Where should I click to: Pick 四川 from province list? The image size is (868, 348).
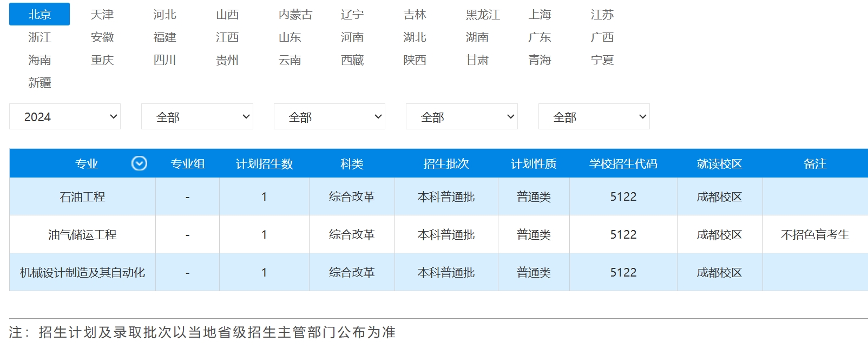(x=165, y=60)
